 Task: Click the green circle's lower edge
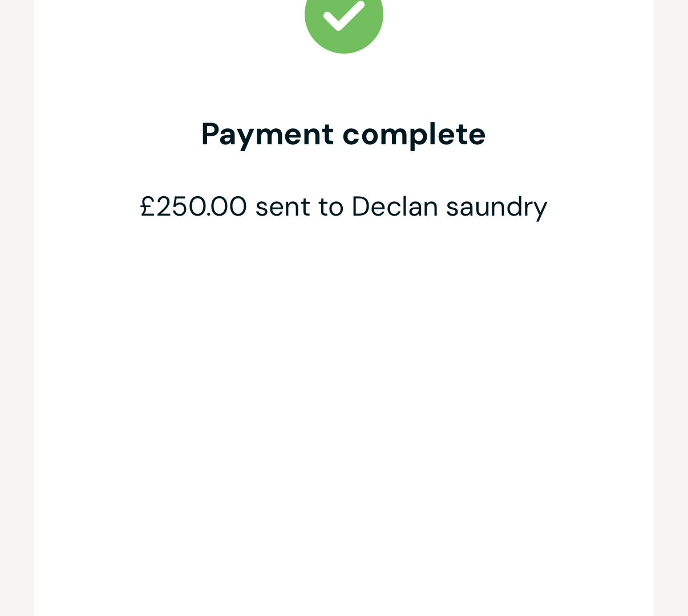[344, 50]
